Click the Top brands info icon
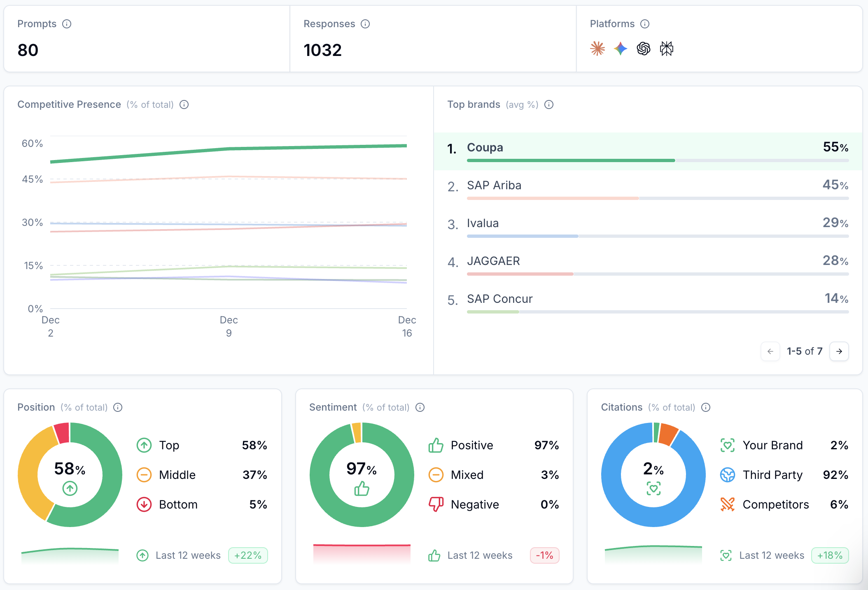This screenshot has height=590, width=868. [x=549, y=105]
